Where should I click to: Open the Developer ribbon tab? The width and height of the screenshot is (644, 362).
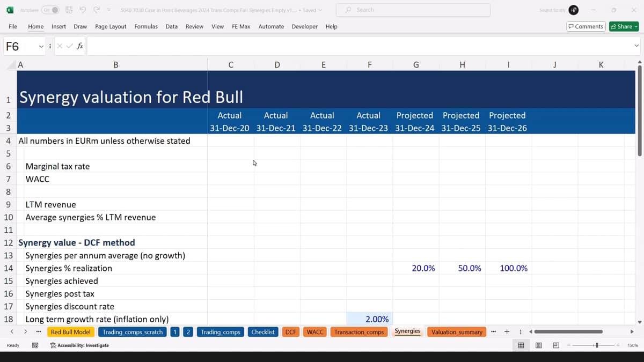click(304, 26)
